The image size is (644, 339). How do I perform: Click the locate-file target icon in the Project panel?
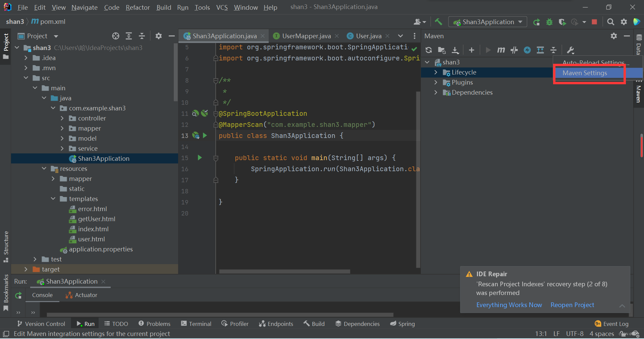pyautogui.click(x=116, y=36)
